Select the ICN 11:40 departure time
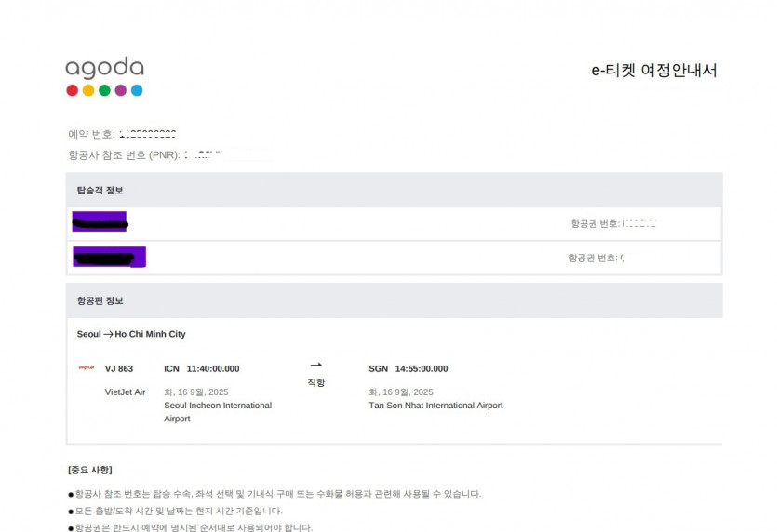This screenshot has height=532, width=777. click(201, 368)
